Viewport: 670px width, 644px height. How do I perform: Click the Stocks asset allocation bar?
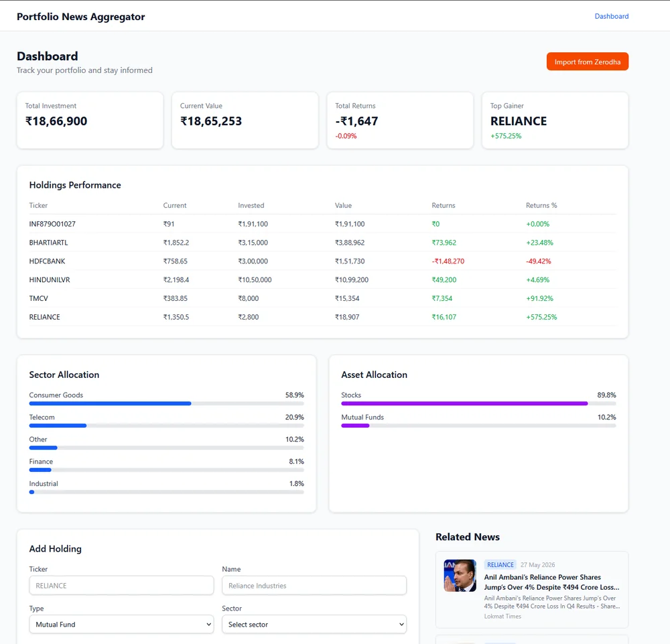pyautogui.click(x=478, y=403)
